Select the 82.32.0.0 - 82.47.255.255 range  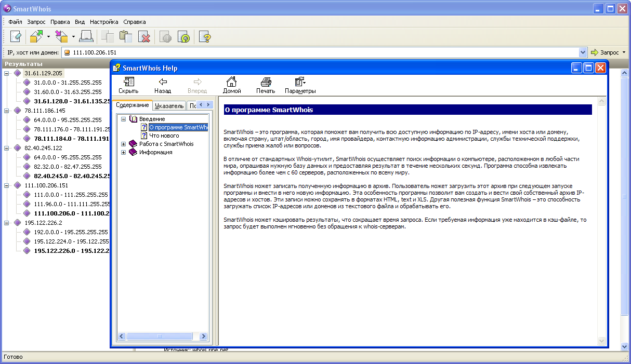click(x=68, y=167)
